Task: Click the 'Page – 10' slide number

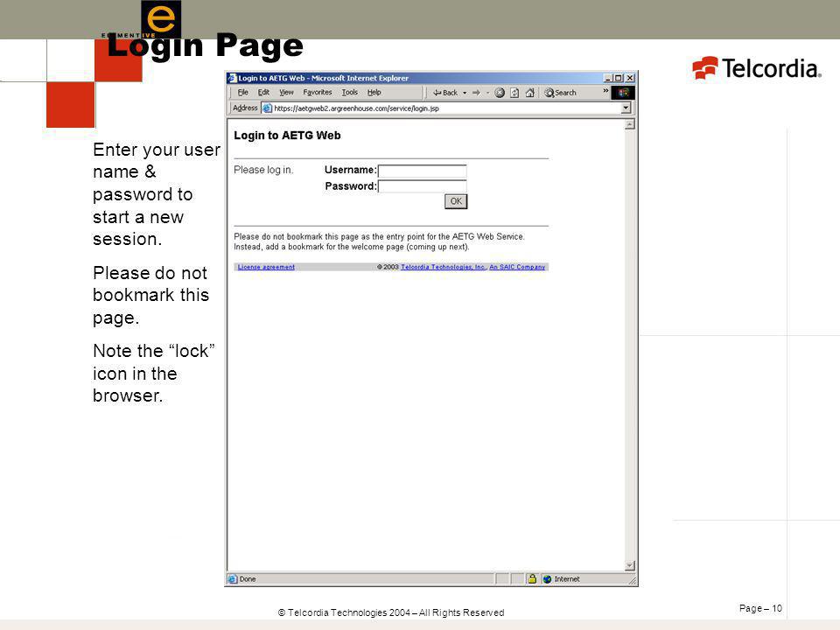Action: (760, 608)
